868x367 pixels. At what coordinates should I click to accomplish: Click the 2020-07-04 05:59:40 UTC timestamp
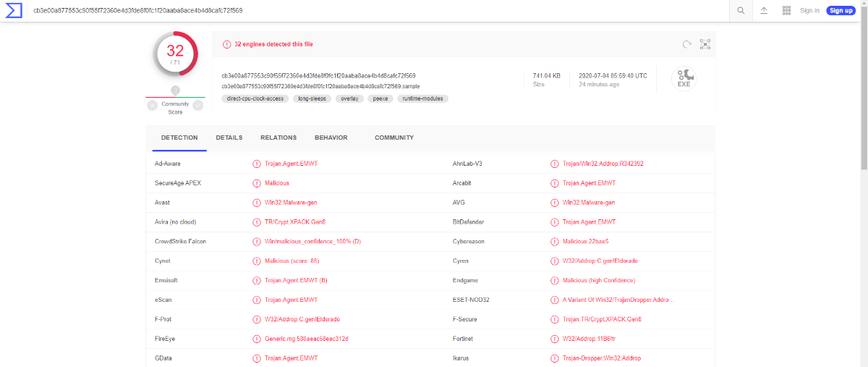click(x=613, y=75)
